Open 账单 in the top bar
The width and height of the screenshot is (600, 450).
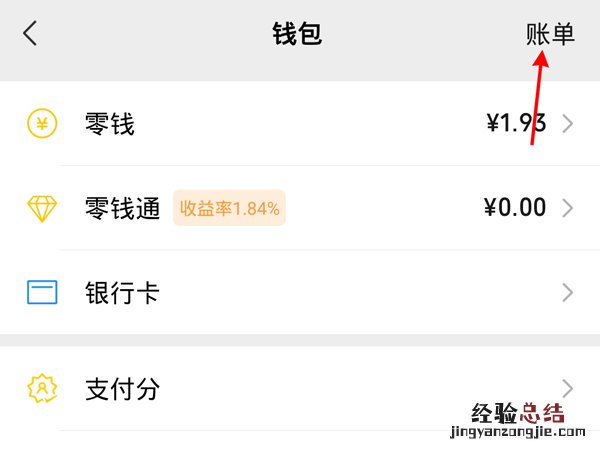click(551, 33)
